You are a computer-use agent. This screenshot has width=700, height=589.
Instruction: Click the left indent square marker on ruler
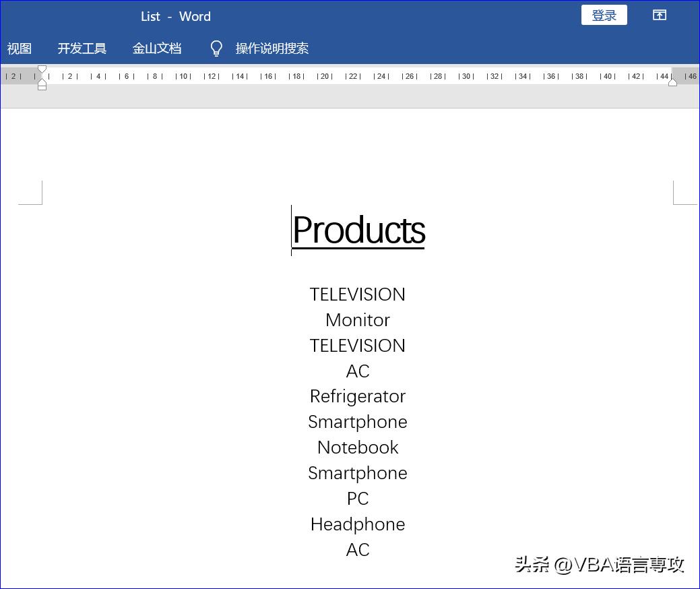pos(42,88)
